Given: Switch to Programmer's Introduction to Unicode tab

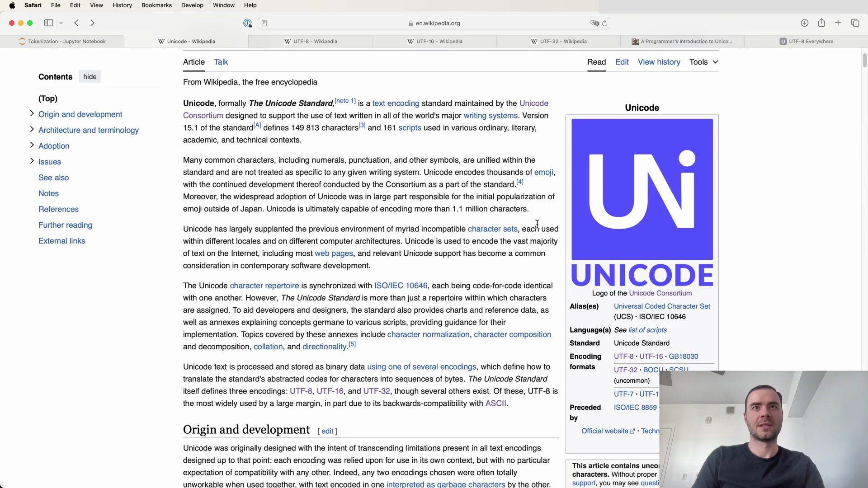Looking at the screenshot, I should pos(682,41).
